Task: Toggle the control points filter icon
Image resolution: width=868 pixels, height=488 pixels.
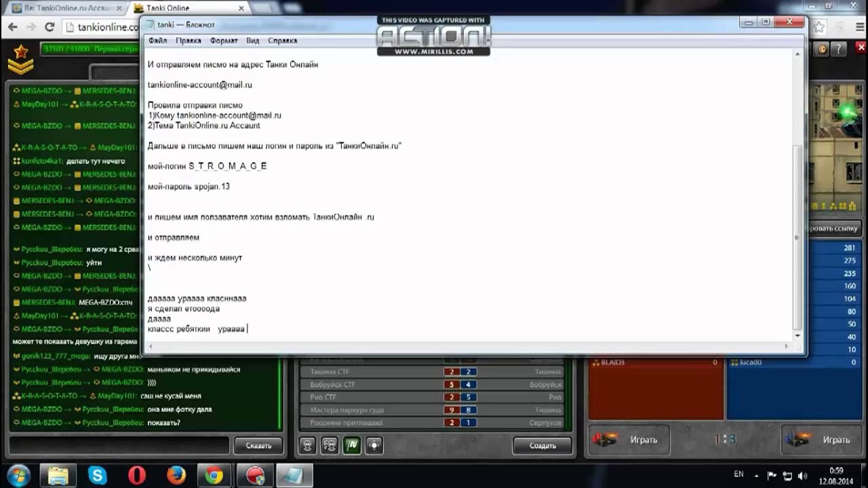Action: coord(374,445)
